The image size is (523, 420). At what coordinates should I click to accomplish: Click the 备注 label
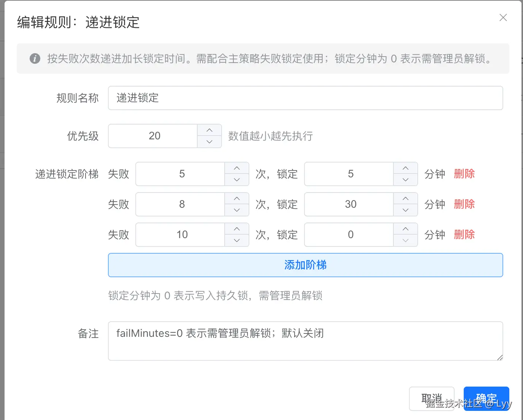88,333
